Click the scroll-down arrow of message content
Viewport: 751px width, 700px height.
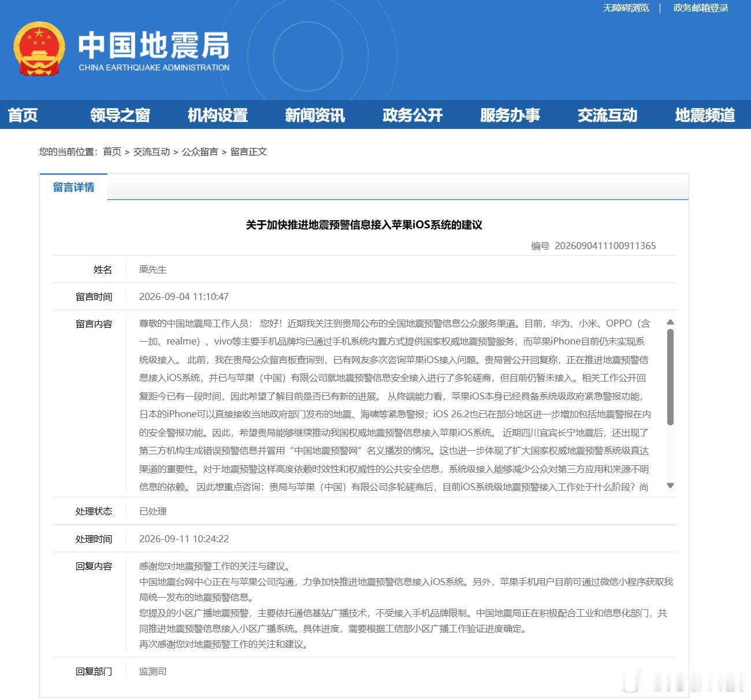(670, 486)
